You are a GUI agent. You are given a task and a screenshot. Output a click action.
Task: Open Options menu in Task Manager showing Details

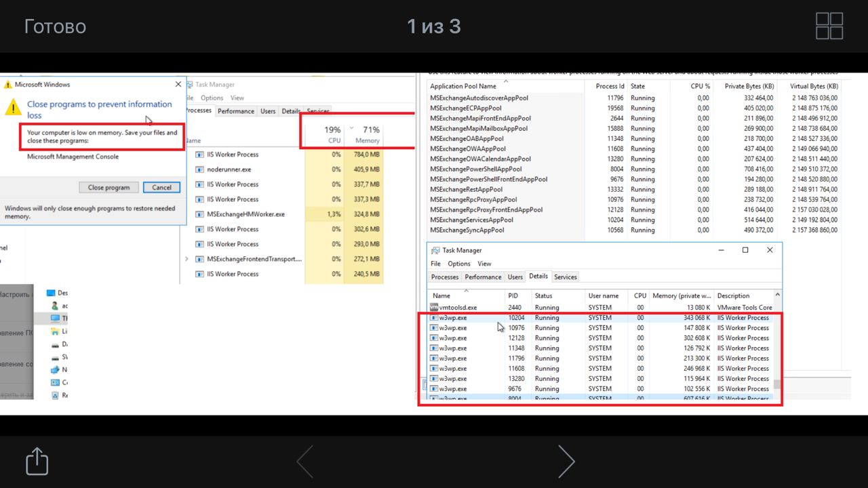pos(459,264)
